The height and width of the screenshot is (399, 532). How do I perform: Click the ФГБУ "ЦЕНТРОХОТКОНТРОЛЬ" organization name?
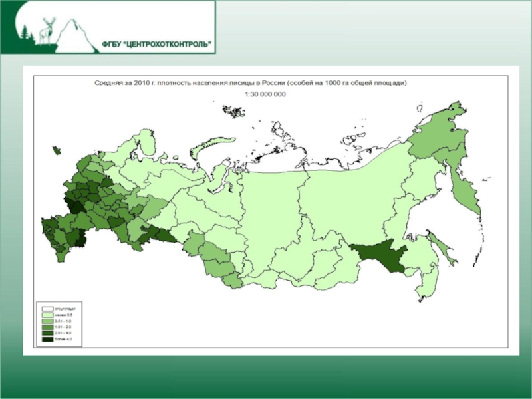point(158,45)
